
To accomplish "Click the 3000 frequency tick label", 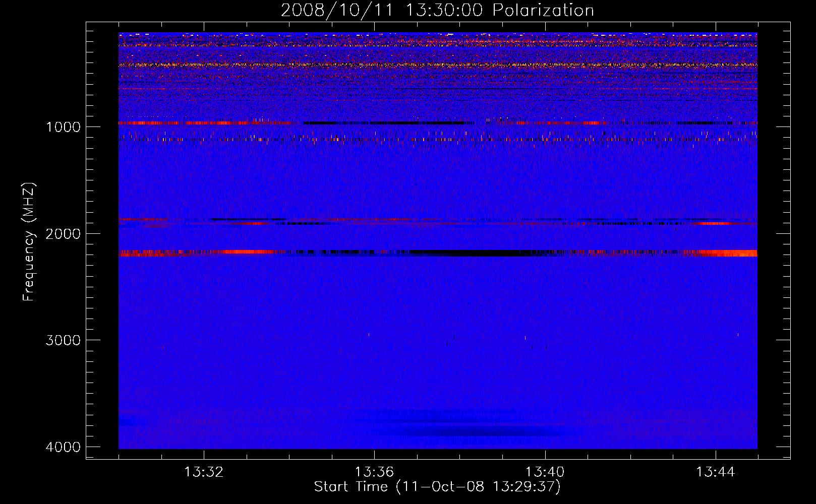I will pos(63,340).
